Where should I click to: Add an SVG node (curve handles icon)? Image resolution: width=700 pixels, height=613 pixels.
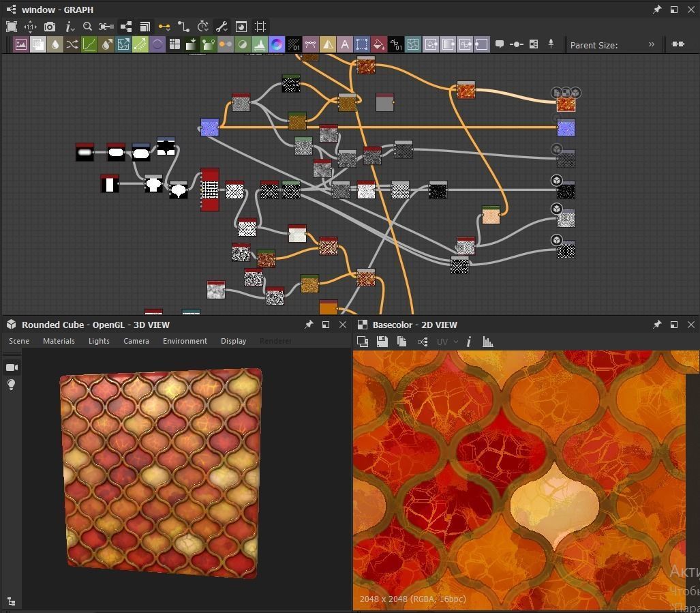pos(311,44)
